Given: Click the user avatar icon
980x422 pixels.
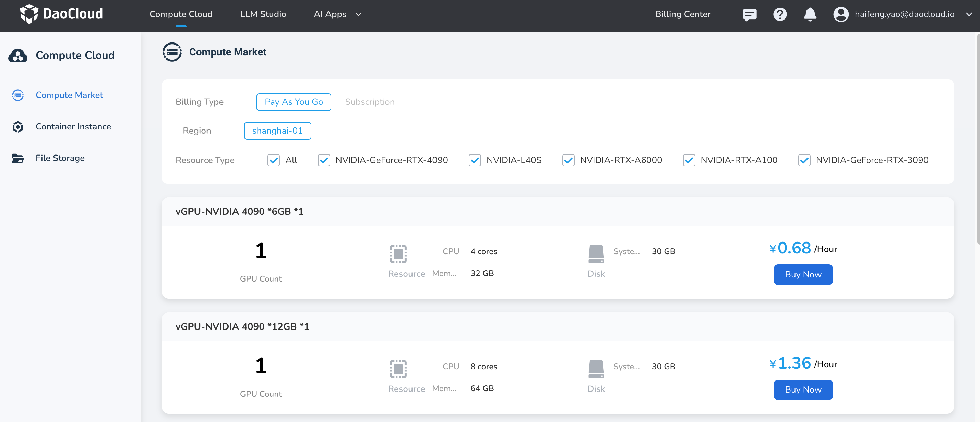Looking at the screenshot, I should (841, 14).
